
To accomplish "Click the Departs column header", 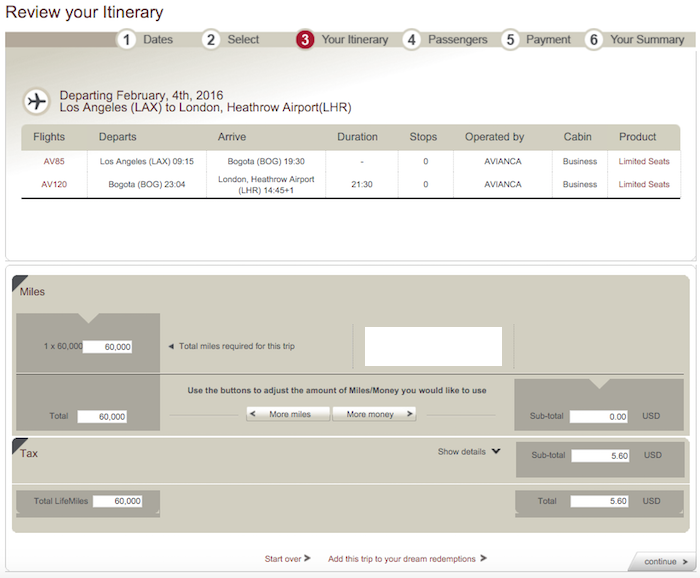I will pos(117,137).
